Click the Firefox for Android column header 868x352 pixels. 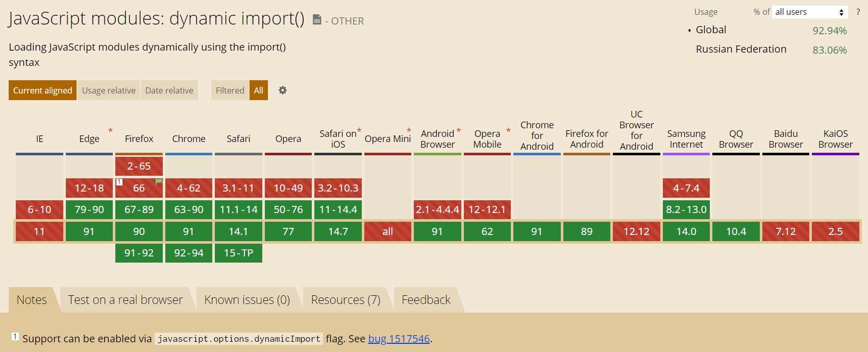587,139
